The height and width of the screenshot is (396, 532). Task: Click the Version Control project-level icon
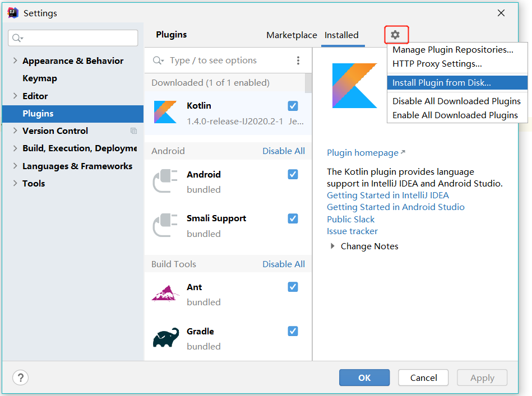[133, 131]
